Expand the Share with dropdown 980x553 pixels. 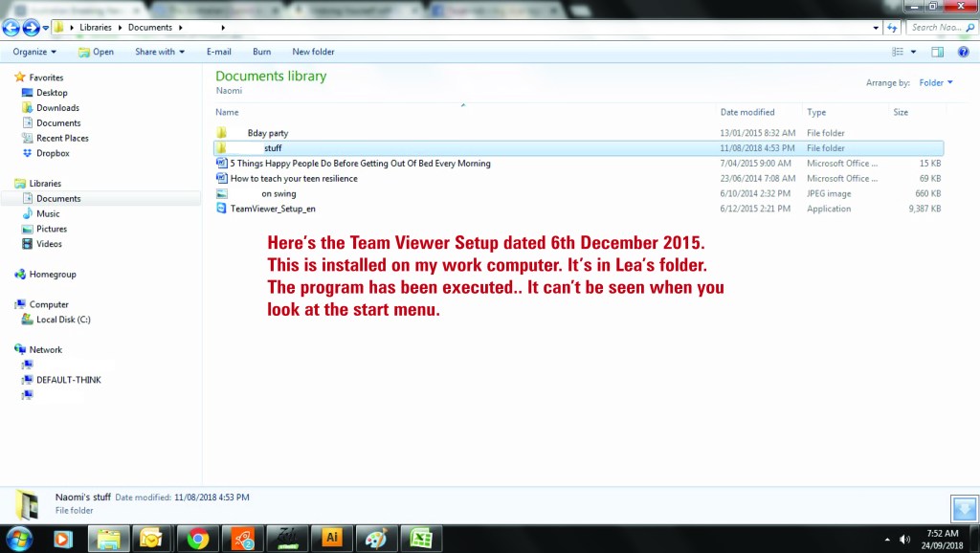[x=160, y=52]
